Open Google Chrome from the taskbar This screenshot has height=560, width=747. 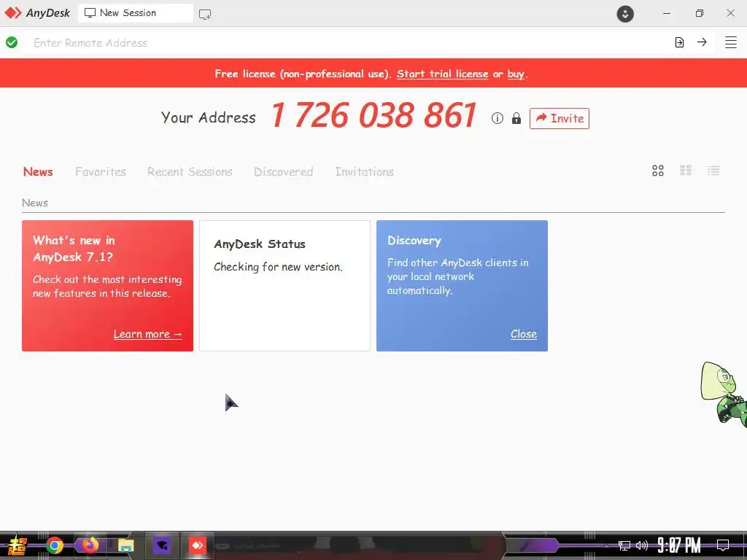click(54, 545)
